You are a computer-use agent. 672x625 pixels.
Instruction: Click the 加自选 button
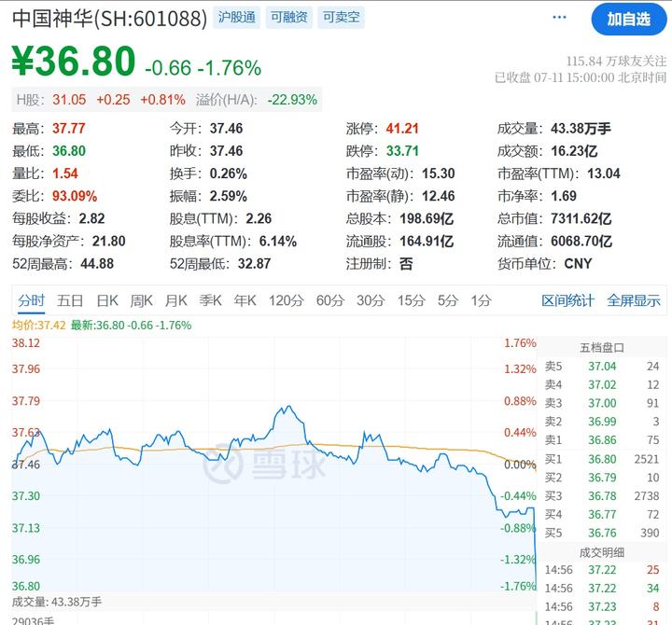pos(628,20)
